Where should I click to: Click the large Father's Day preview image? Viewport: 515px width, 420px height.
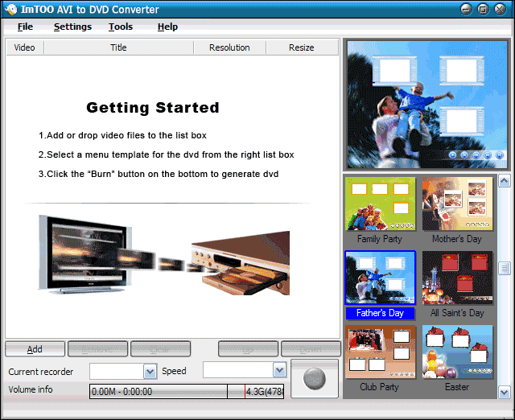427,105
